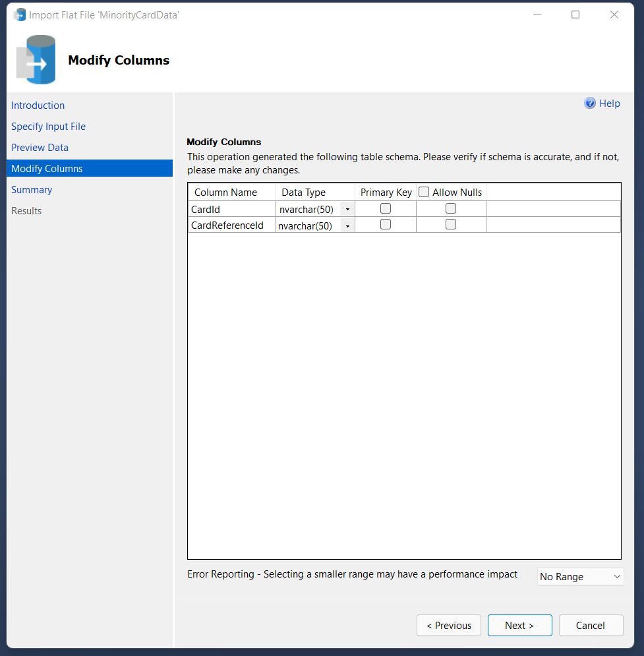Go to the Preview Data step

click(x=40, y=148)
